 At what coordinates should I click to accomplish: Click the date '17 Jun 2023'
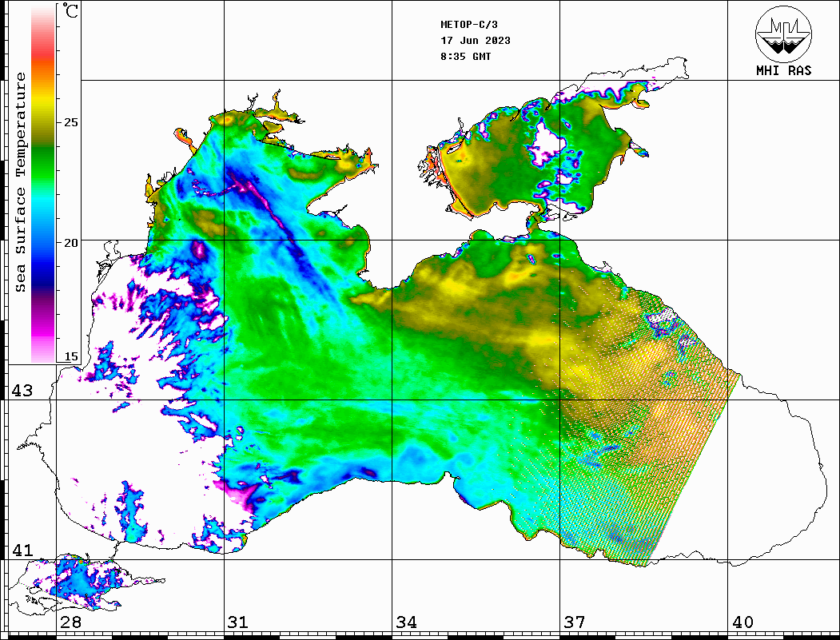(x=476, y=41)
